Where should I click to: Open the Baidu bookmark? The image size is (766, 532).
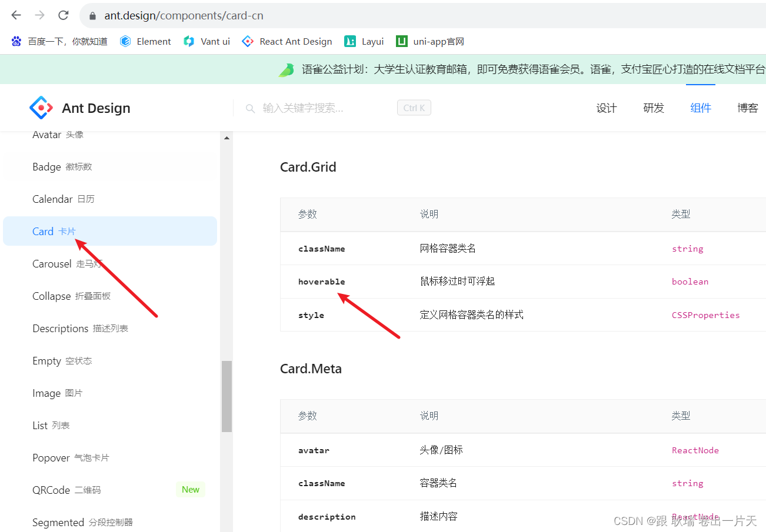59,41
